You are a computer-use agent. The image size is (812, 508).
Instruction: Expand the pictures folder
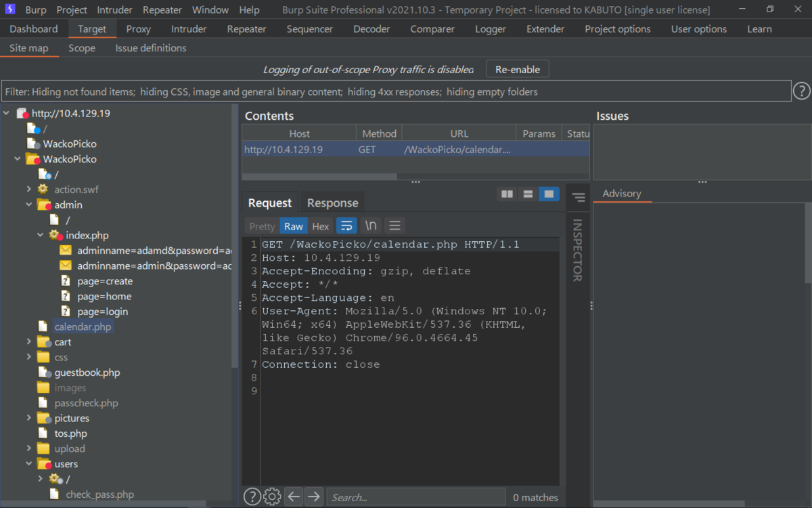pyautogui.click(x=29, y=418)
